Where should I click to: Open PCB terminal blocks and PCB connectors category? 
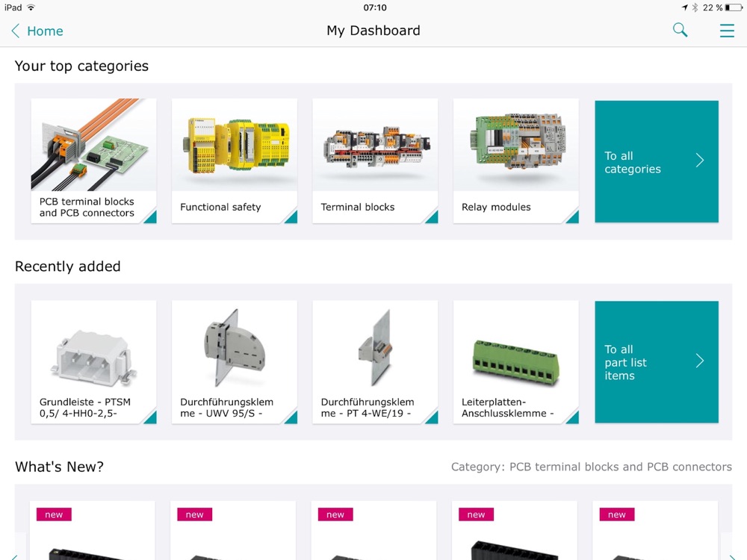point(93,161)
